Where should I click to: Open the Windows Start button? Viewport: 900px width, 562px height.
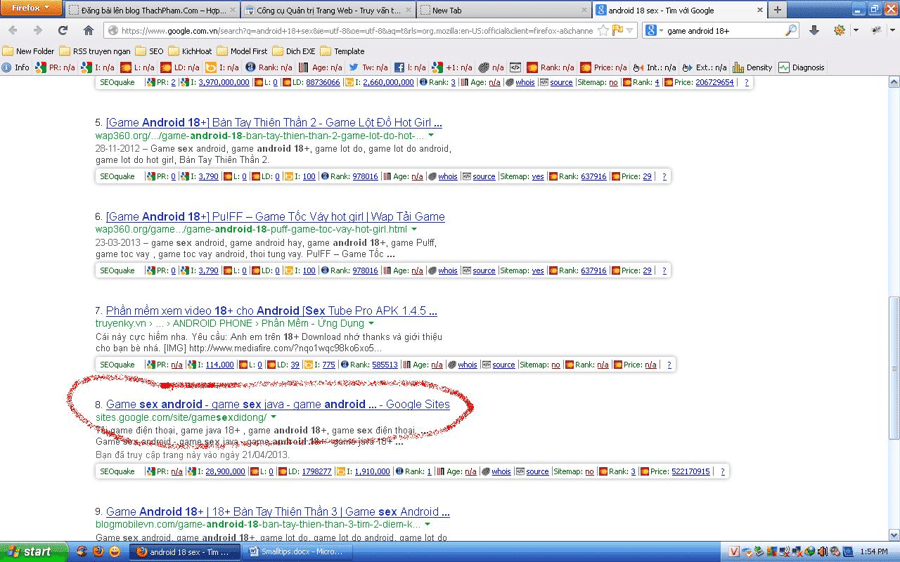(32, 552)
